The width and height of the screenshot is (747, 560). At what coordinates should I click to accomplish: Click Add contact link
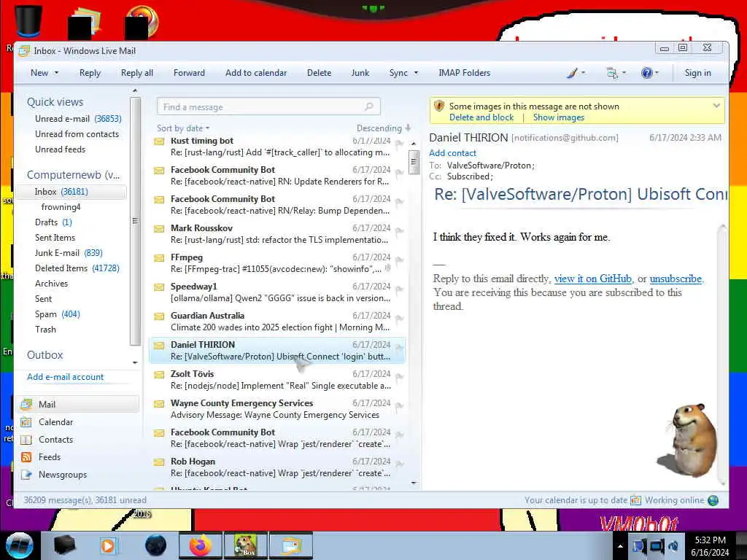click(x=452, y=153)
